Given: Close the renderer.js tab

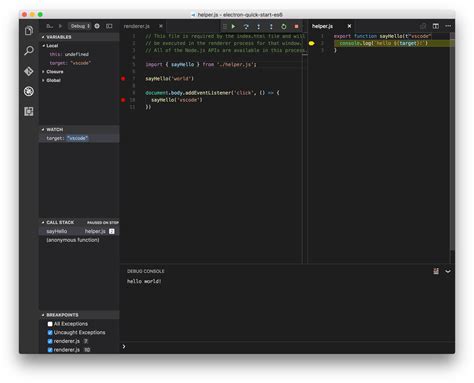Looking at the screenshot, I should point(161,26).
